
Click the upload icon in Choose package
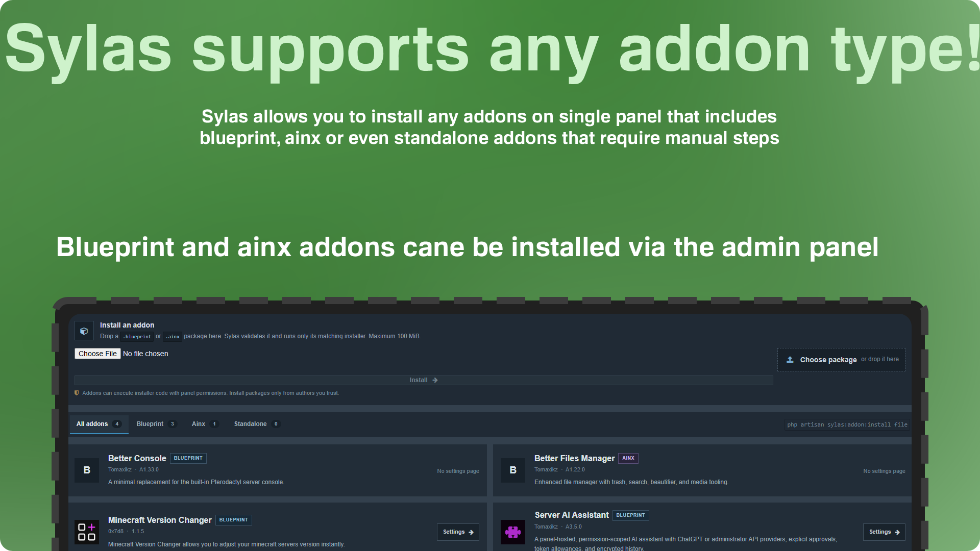pyautogui.click(x=790, y=360)
